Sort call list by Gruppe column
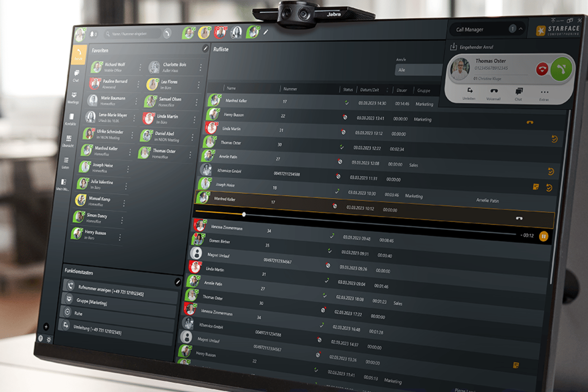 [x=423, y=91]
